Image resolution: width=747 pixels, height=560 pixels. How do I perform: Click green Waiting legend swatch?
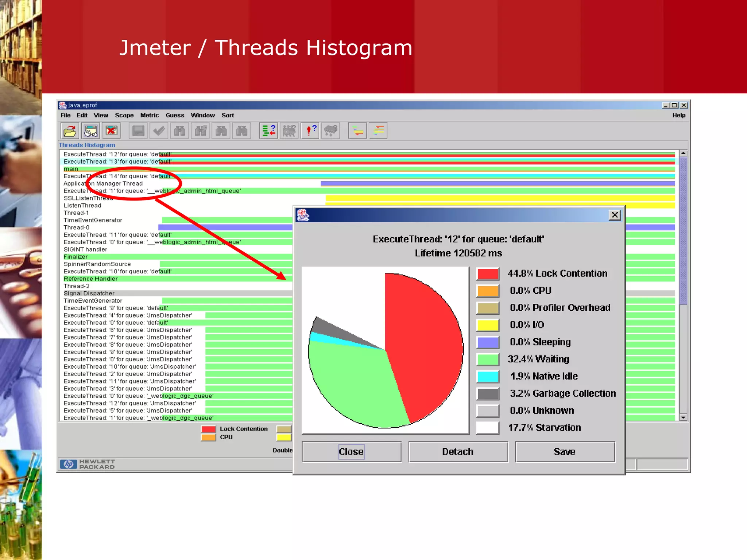point(488,359)
